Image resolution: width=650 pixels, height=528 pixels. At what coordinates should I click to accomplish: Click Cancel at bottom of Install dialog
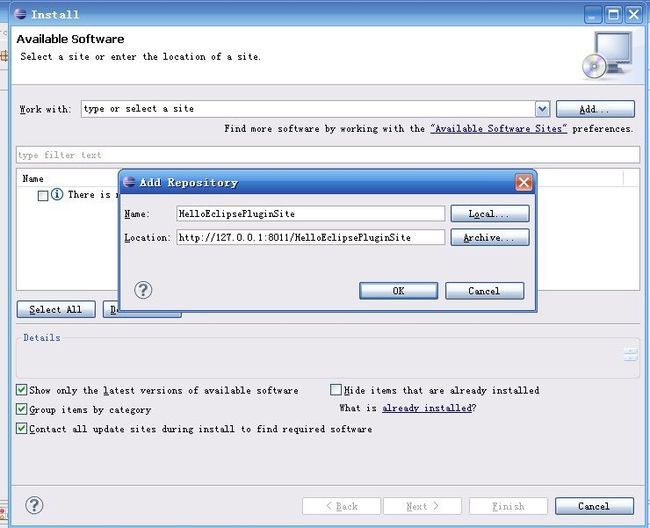pos(594,506)
